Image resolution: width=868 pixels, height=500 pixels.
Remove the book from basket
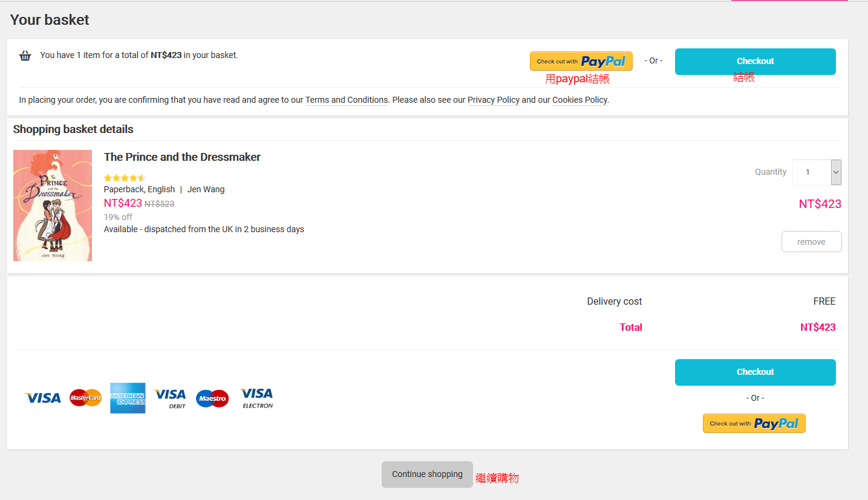coord(812,242)
